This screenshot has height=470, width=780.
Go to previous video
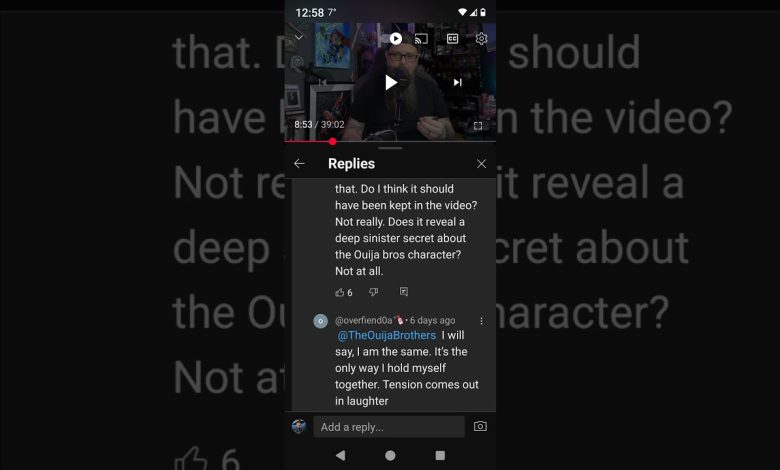click(323, 82)
